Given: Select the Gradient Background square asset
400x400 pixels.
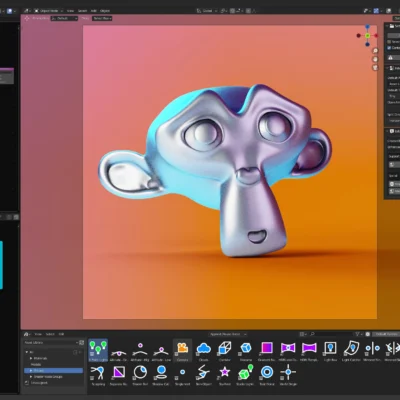Looking at the screenshot, I should (x=267, y=350).
